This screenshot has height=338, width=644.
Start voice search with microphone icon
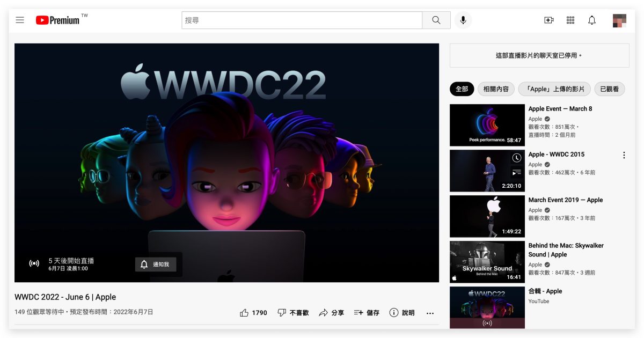coord(463,20)
